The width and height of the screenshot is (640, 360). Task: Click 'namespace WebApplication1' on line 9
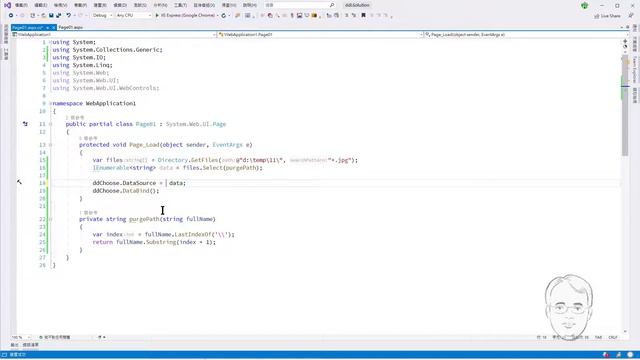point(94,103)
